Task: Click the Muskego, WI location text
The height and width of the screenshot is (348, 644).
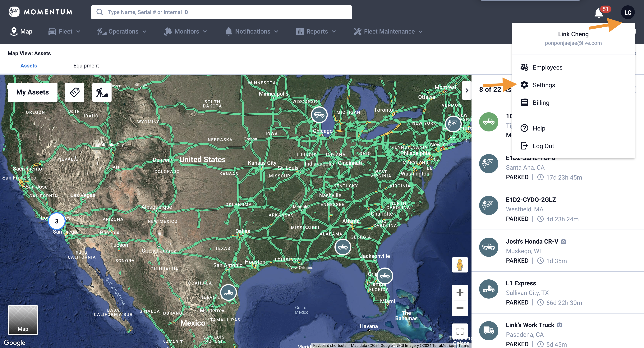Action: click(x=523, y=251)
